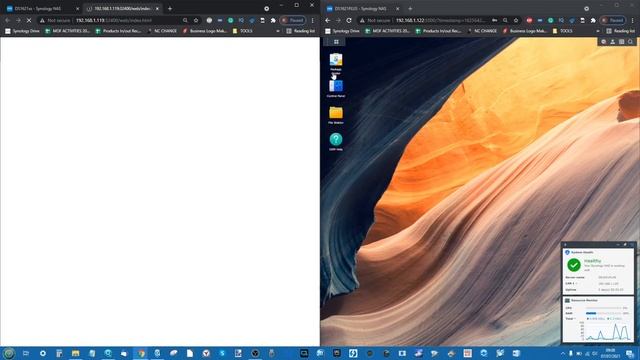This screenshot has height=360, width=640.
Task: Close the DS1621xs tab
Action: click(78, 9)
